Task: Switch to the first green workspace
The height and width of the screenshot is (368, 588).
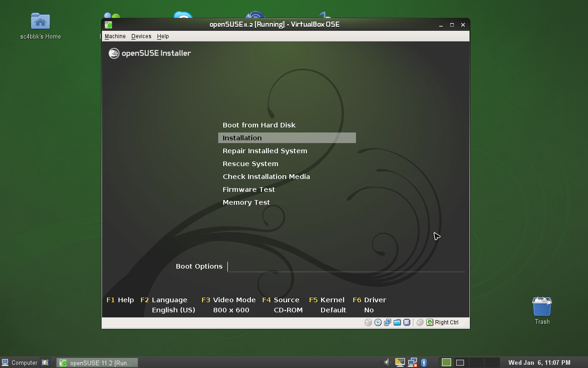Action: coord(447,362)
